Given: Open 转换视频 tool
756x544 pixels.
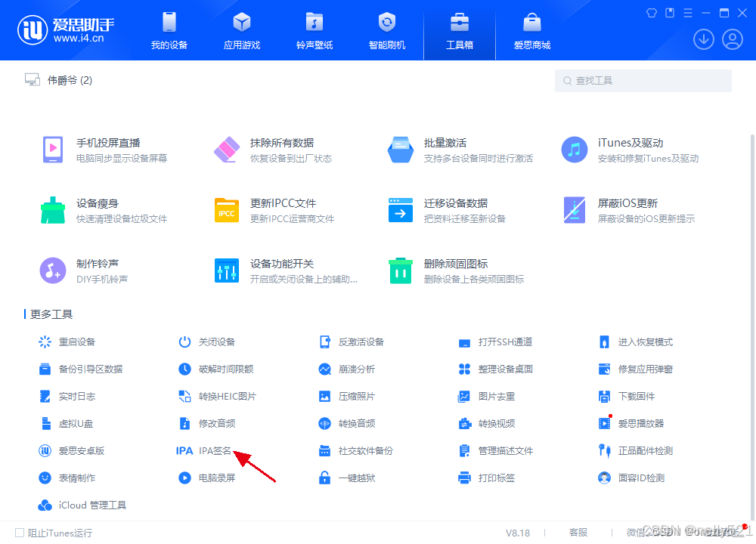Looking at the screenshot, I should pos(486,424).
